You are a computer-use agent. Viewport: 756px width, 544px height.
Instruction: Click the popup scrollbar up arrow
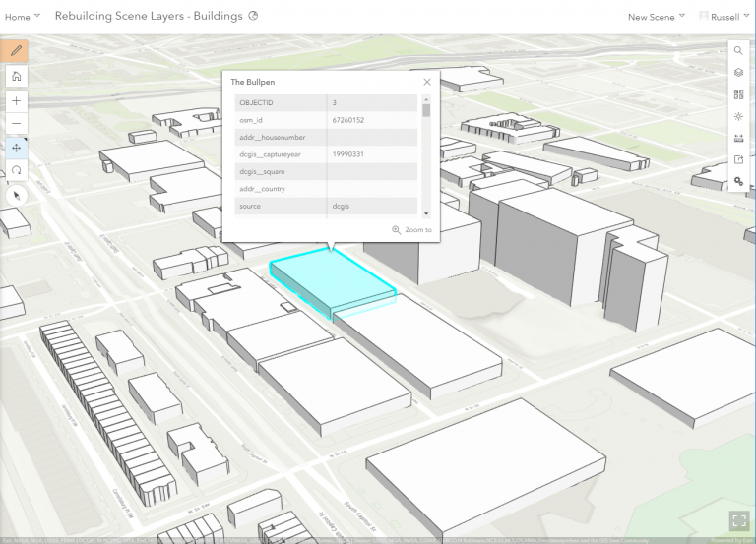(426, 99)
